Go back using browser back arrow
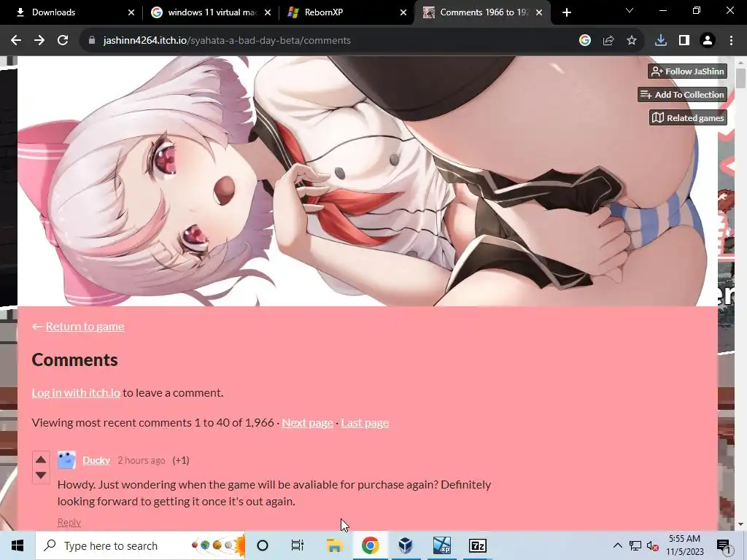 click(16, 41)
